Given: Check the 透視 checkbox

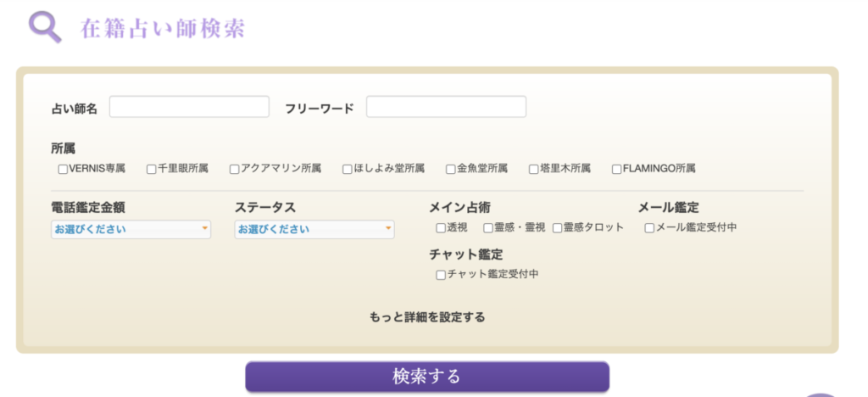Looking at the screenshot, I should (x=441, y=227).
